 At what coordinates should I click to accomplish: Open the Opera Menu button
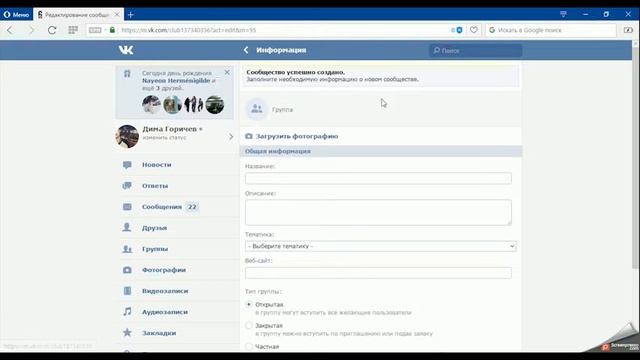click(x=16, y=15)
